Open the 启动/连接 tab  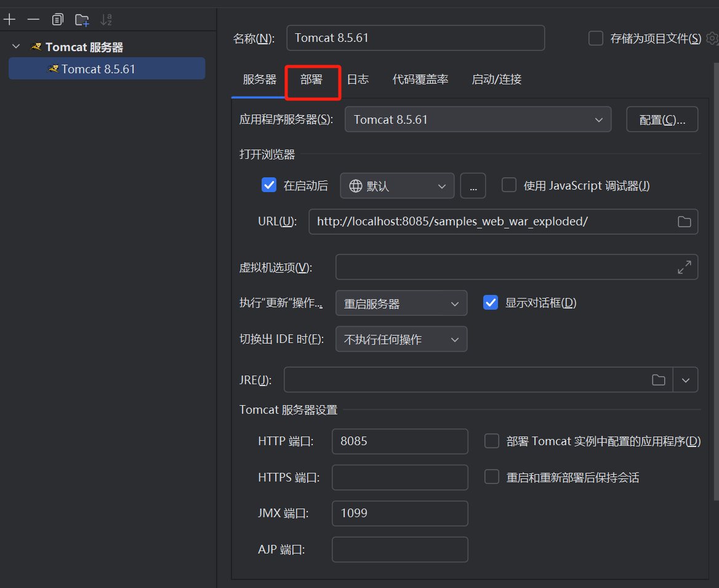point(496,79)
